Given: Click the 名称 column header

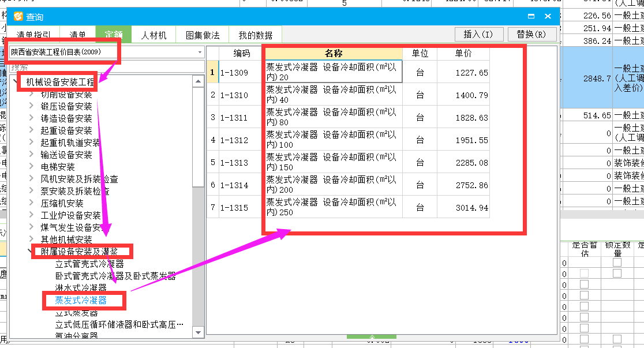Looking at the screenshot, I should click(334, 53).
